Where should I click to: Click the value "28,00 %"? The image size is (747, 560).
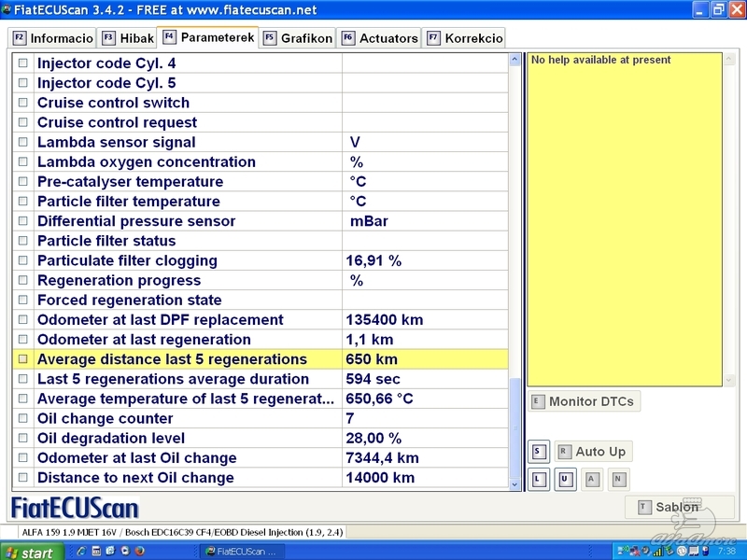[373, 438]
